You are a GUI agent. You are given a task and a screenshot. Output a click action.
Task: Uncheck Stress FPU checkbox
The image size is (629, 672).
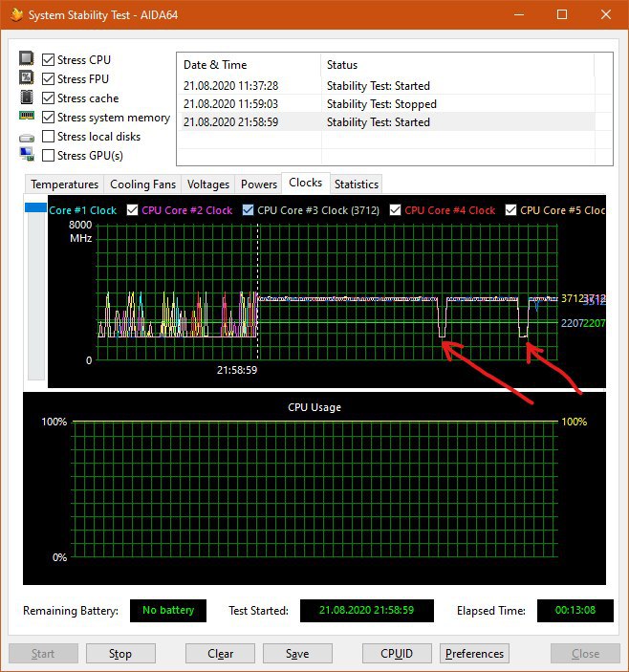48,78
